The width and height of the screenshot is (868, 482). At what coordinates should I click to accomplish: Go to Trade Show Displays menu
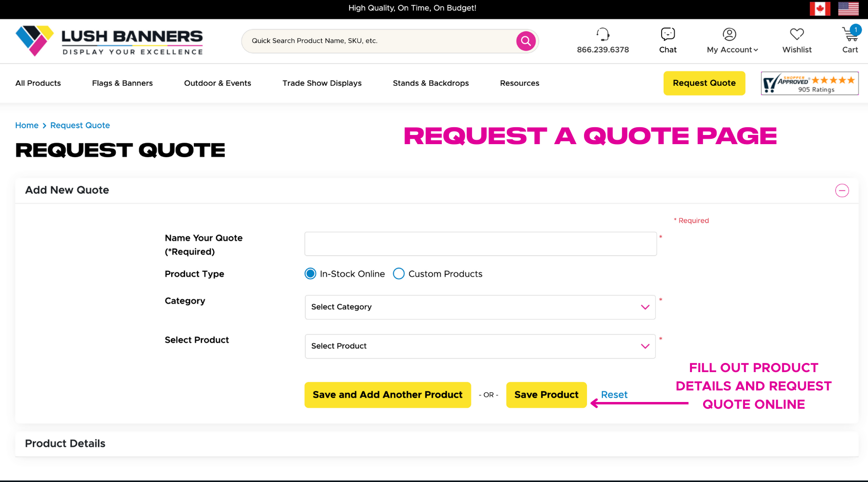[x=322, y=83]
